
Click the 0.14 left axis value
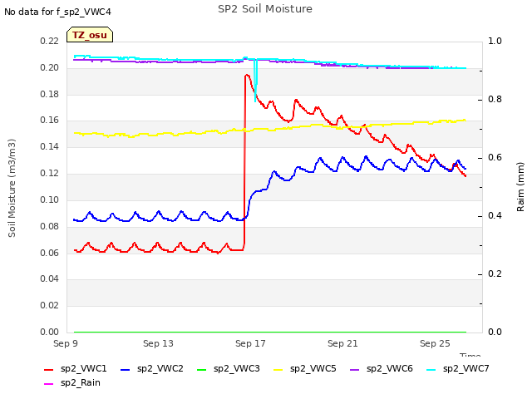pyautogui.click(x=50, y=146)
